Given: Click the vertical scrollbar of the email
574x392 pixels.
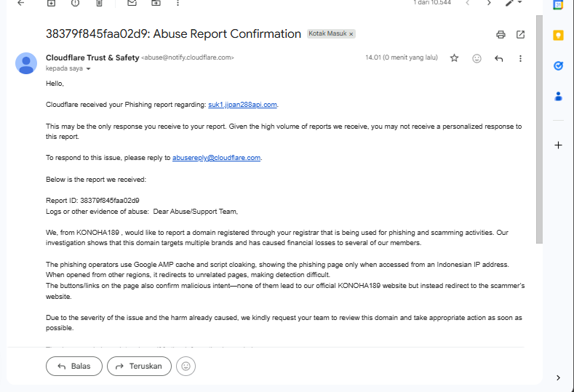Looking at the screenshot, I should (x=538, y=131).
